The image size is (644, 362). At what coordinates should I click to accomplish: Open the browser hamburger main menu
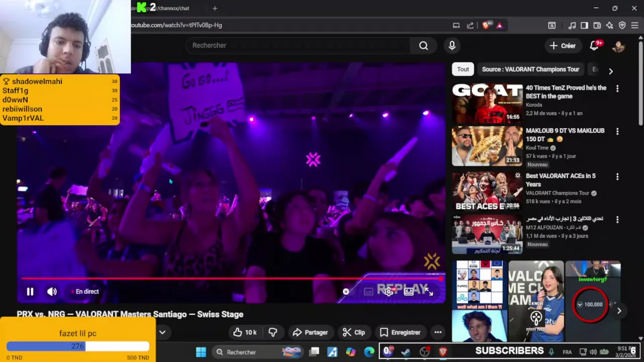click(x=634, y=25)
